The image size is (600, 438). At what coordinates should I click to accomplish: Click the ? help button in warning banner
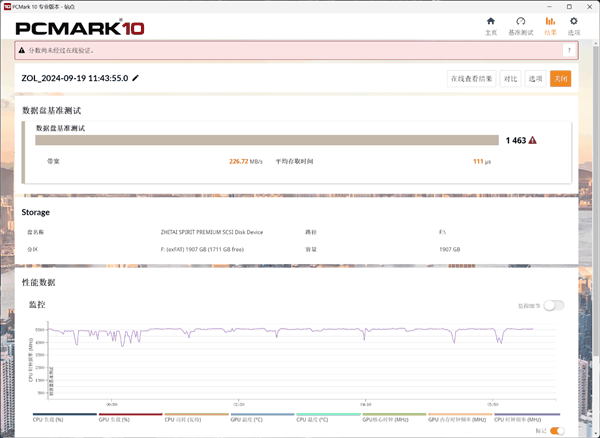[569, 49]
